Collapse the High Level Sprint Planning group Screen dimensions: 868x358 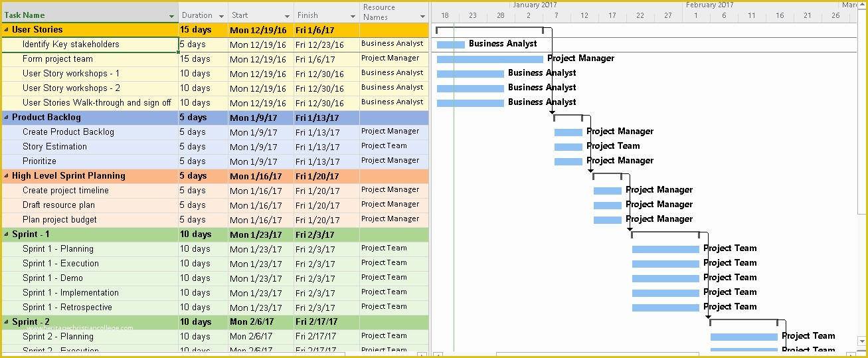(x=7, y=176)
